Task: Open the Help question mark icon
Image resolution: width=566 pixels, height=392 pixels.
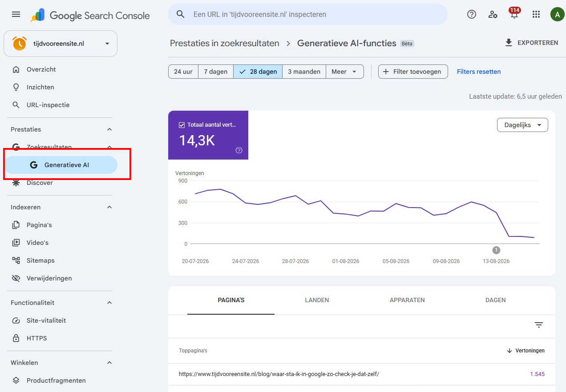Action: click(x=472, y=14)
